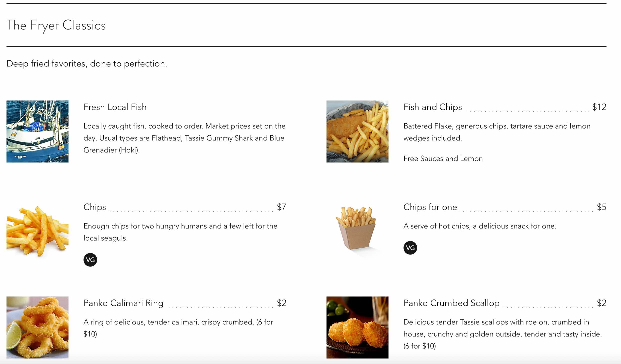This screenshot has width=621, height=364.
Task: Click The Fryer Classics section heading
Action: (x=56, y=25)
